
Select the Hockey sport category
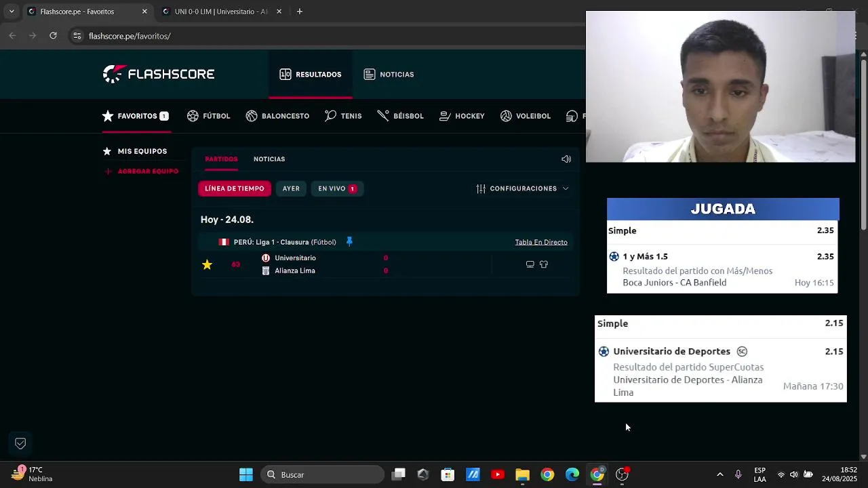[x=462, y=116]
